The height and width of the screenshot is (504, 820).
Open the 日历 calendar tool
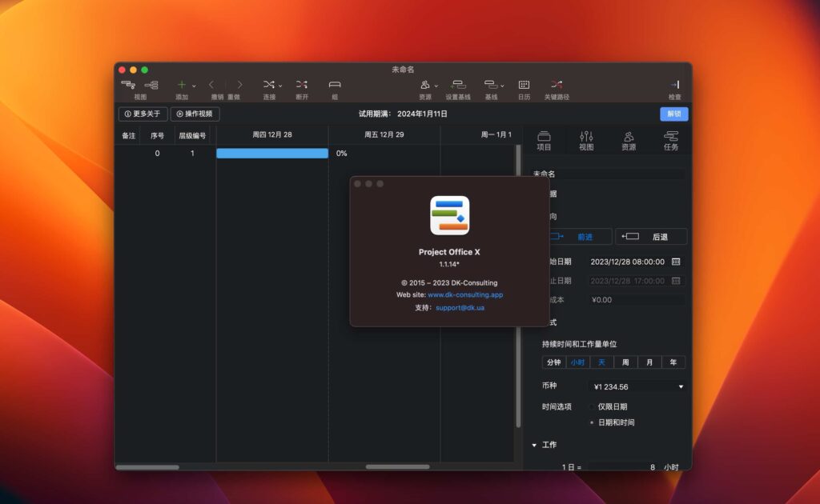(x=524, y=84)
